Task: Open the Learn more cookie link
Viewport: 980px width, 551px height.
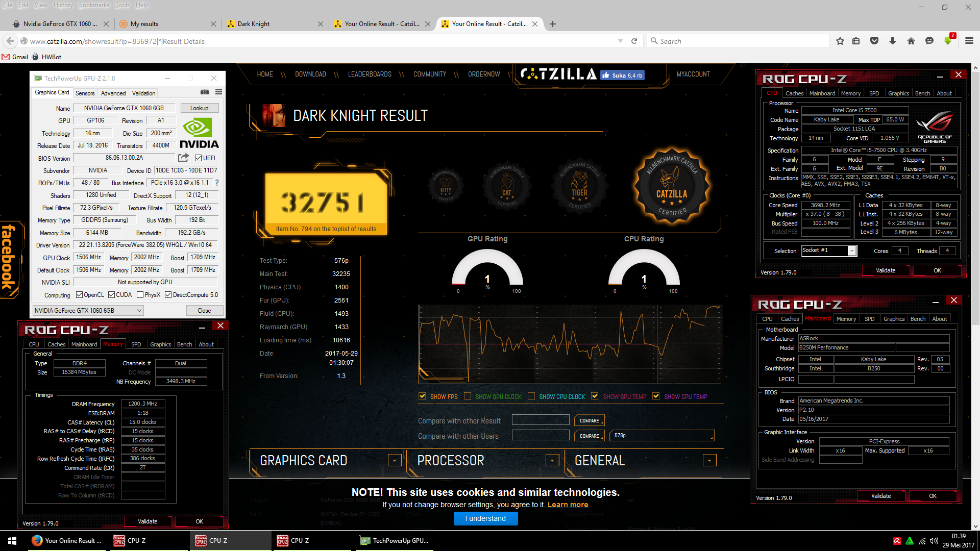Action: tap(568, 505)
